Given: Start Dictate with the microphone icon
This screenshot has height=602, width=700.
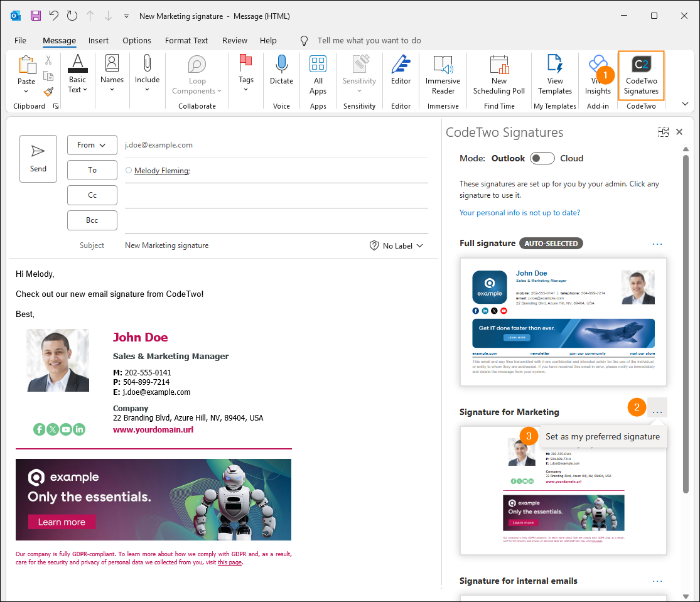Looking at the screenshot, I should (281, 70).
